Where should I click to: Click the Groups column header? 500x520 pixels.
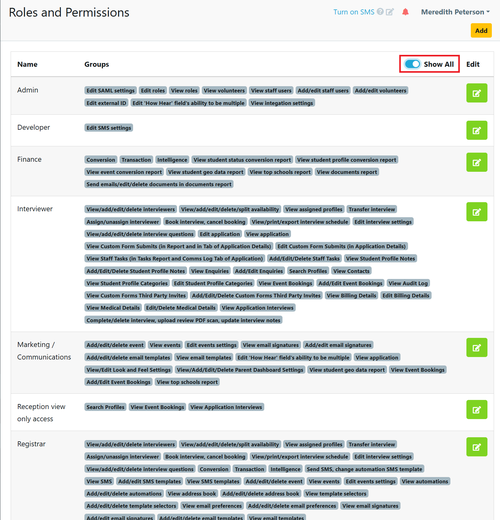[97, 64]
